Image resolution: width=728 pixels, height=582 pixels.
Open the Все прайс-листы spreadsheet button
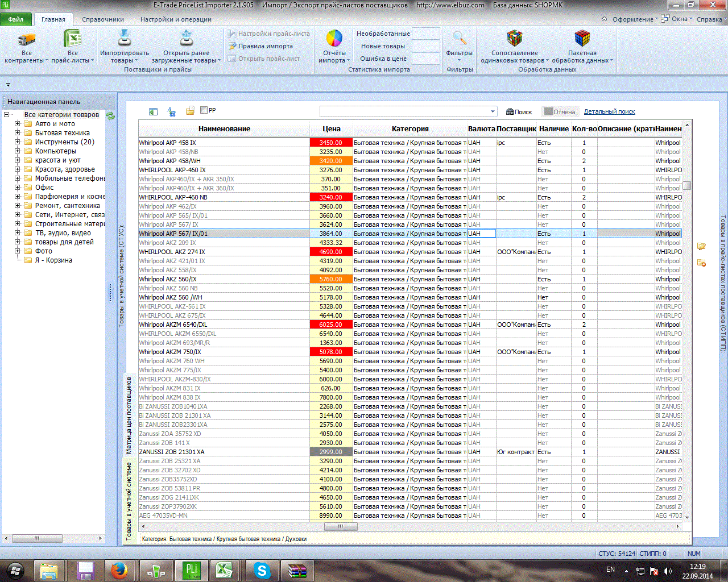[72, 47]
